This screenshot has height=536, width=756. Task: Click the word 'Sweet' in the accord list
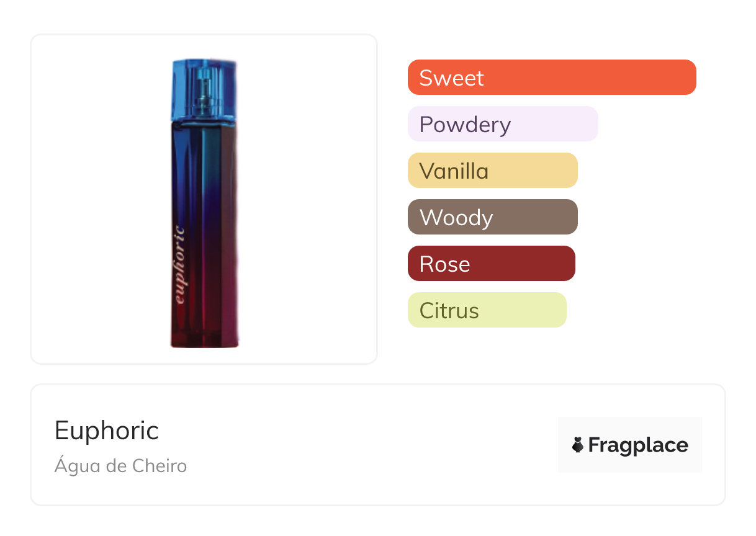tap(451, 78)
